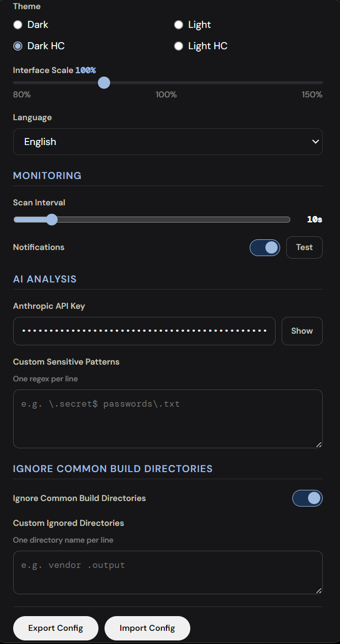Open the Language dropdown
This screenshot has width=340, height=644.
167,141
